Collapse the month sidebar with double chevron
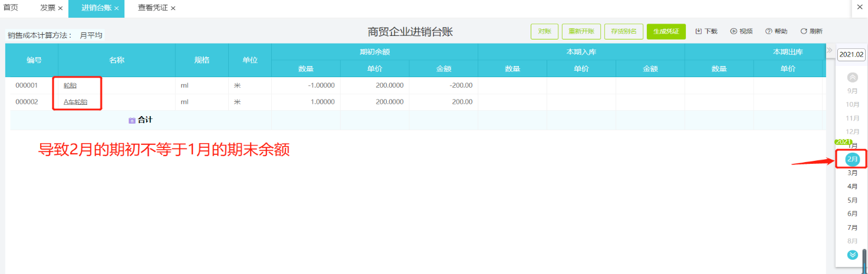This screenshot has width=868, height=274. tap(829, 50)
